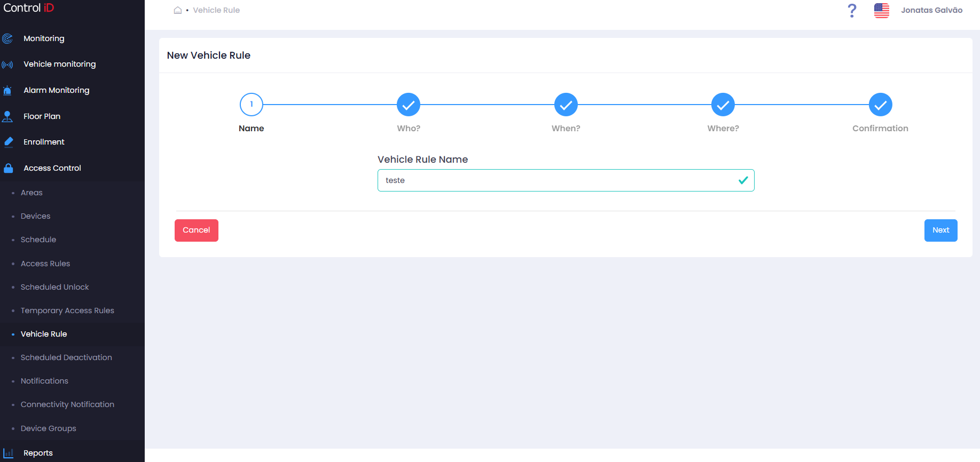The width and height of the screenshot is (980, 462).
Task: Click the Vehicle Rule Name input field
Action: tap(566, 180)
